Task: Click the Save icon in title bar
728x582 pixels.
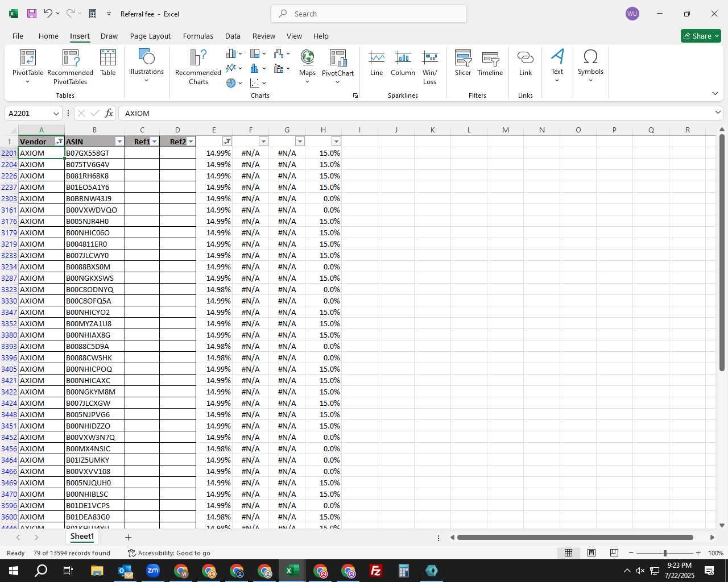Action: click(x=32, y=14)
